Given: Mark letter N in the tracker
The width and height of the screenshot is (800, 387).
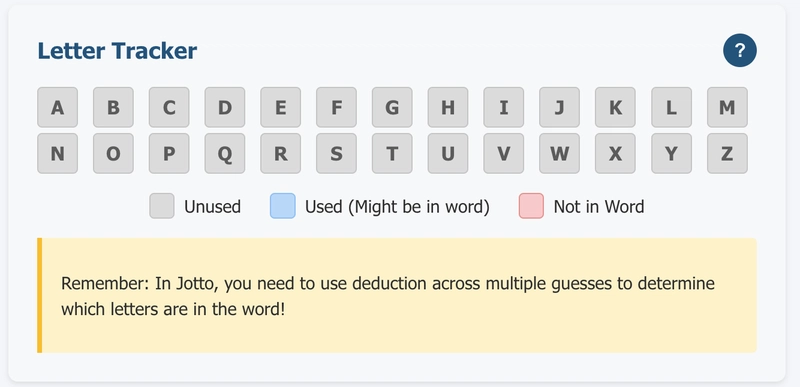Looking at the screenshot, I should 58,153.
